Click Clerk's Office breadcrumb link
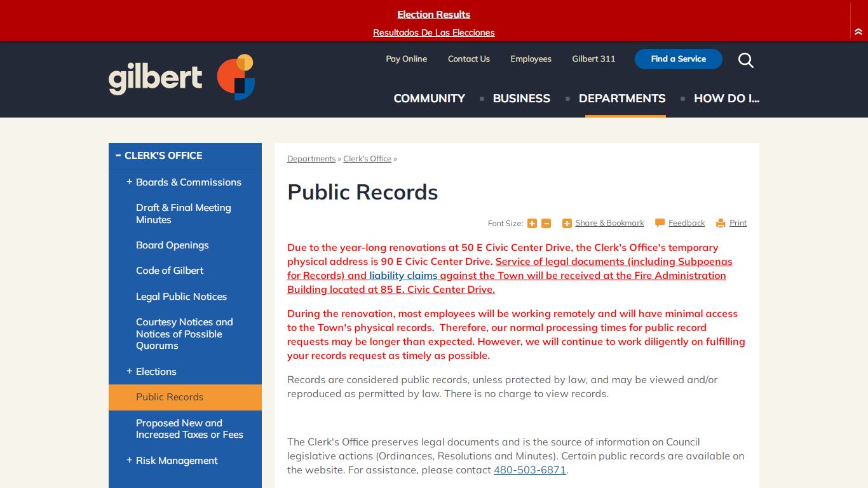This screenshot has width=868, height=488. click(367, 159)
